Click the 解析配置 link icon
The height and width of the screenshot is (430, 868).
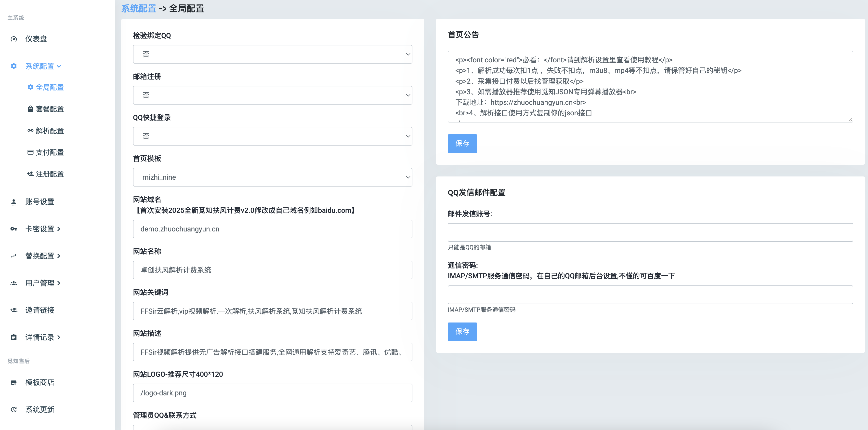[30, 131]
